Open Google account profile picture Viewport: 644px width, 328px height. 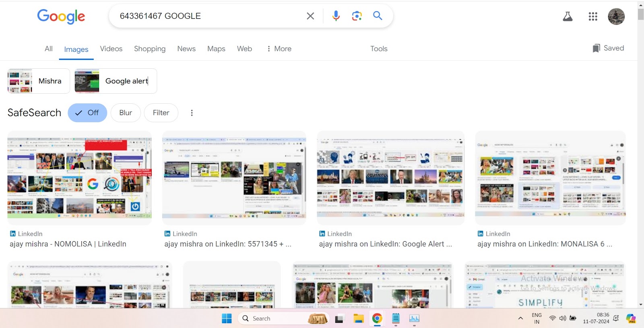point(616,16)
